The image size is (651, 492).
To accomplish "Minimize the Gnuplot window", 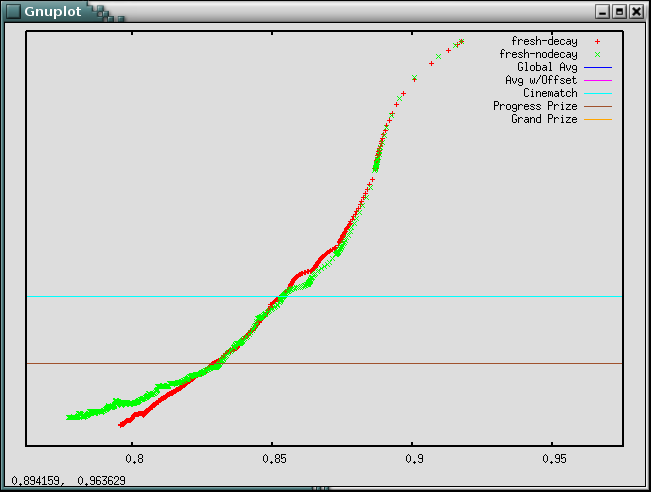I will tap(602, 11).
